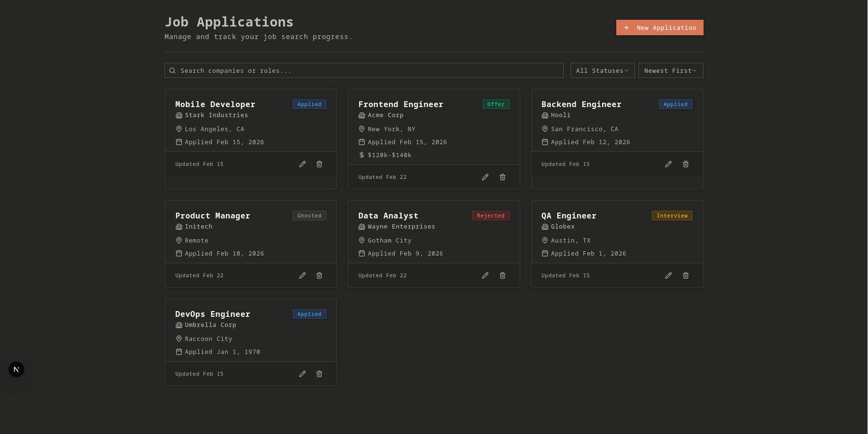Delete the QA Engineer application
The image size is (868, 434).
685,275
